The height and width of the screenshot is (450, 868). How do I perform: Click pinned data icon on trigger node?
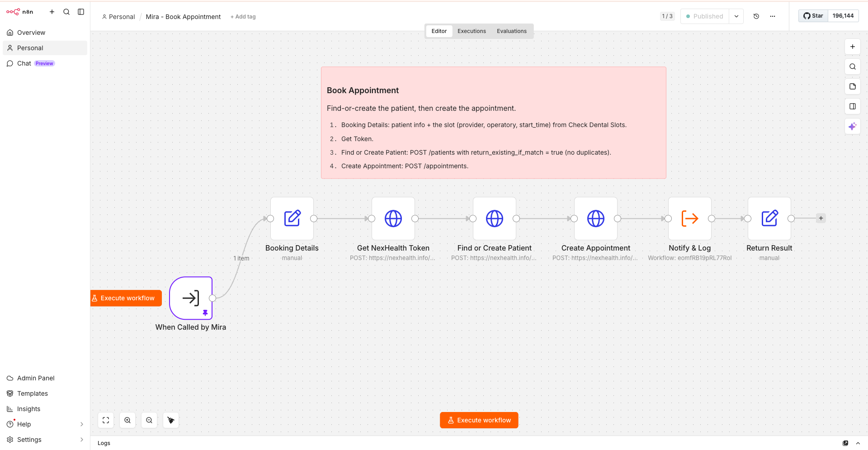coord(205,313)
